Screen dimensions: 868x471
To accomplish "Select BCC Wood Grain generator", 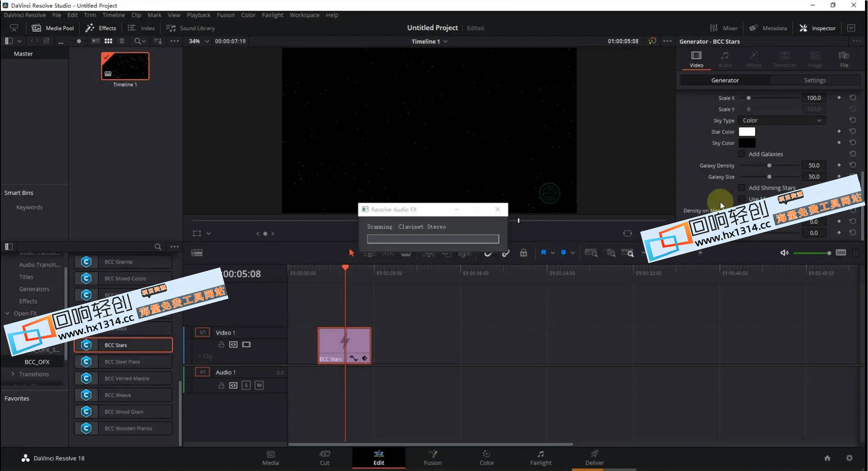I will click(x=123, y=412).
